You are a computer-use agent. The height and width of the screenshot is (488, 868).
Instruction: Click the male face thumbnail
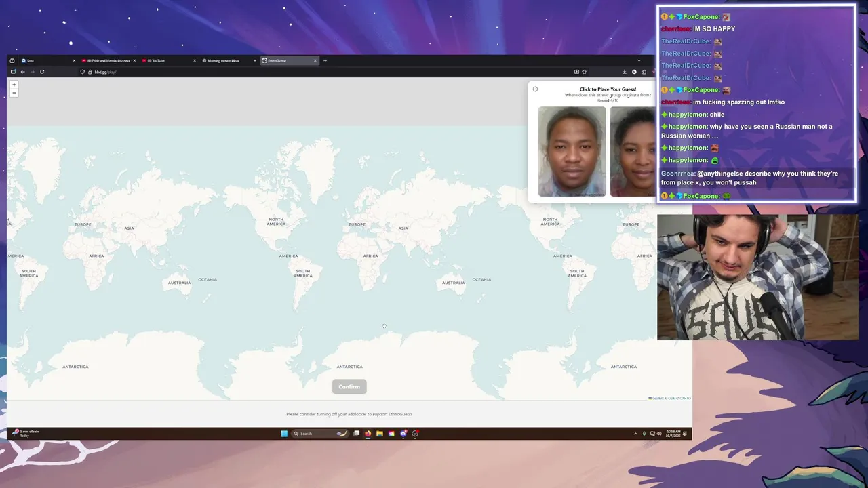572,151
